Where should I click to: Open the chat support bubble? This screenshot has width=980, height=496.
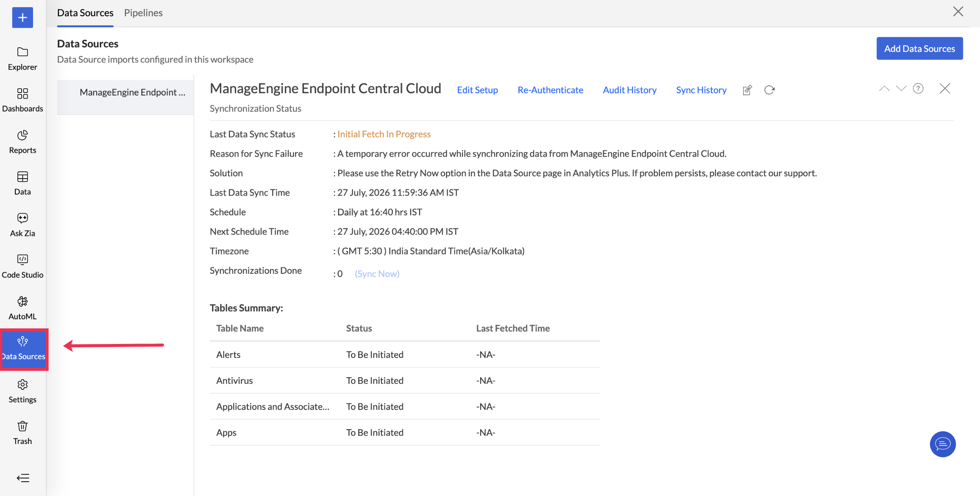tap(942, 444)
